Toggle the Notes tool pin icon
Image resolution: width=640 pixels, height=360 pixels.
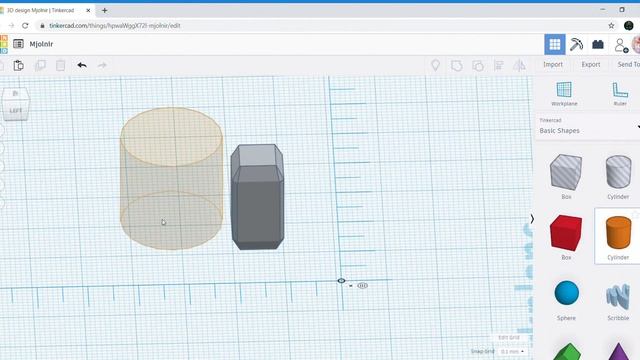(436, 65)
